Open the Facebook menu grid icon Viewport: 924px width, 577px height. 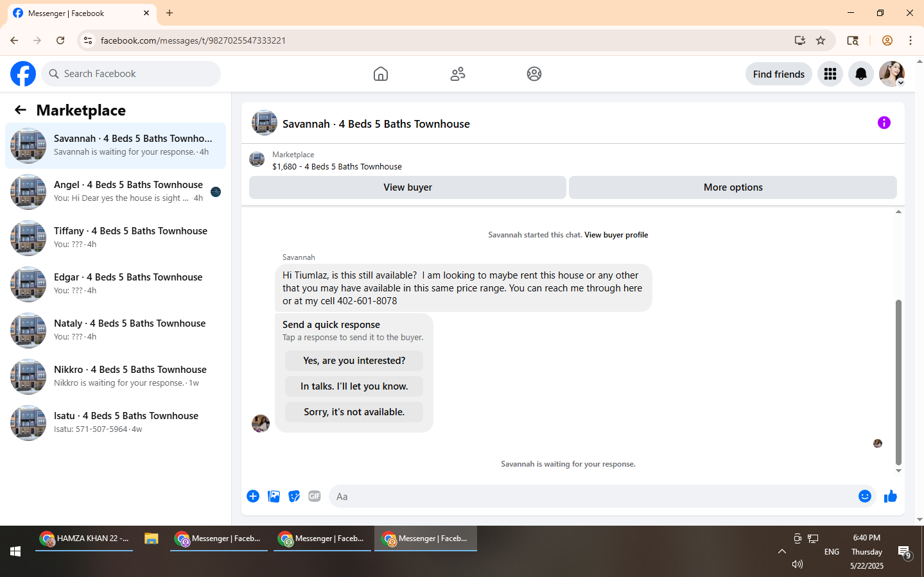830,74
